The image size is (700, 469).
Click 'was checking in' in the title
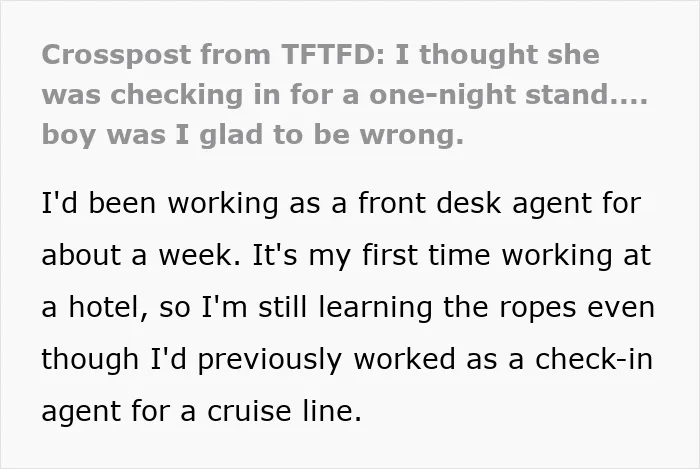click(x=142, y=95)
